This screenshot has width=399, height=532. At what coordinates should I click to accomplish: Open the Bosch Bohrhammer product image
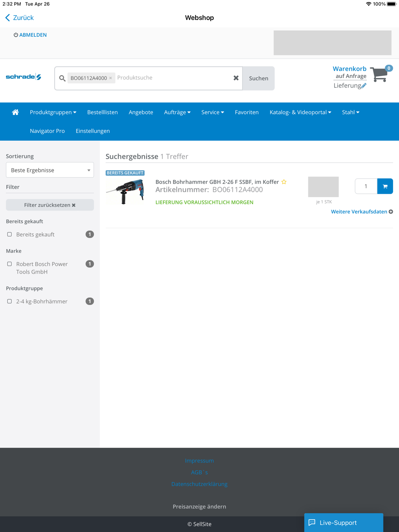(125, 192)
